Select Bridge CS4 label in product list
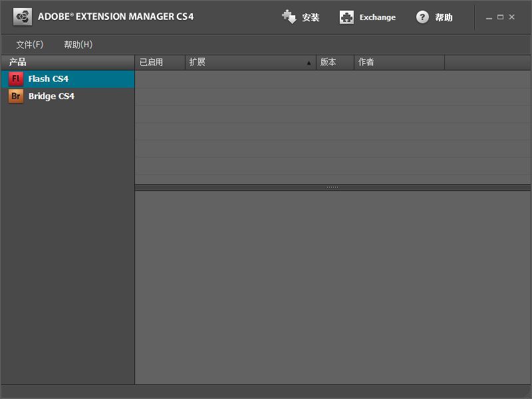Screen dimensions: 532x399 (51, 96)
